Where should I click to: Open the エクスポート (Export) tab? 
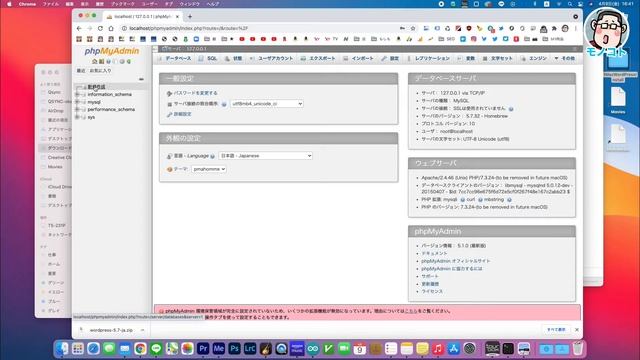(318, 58)
